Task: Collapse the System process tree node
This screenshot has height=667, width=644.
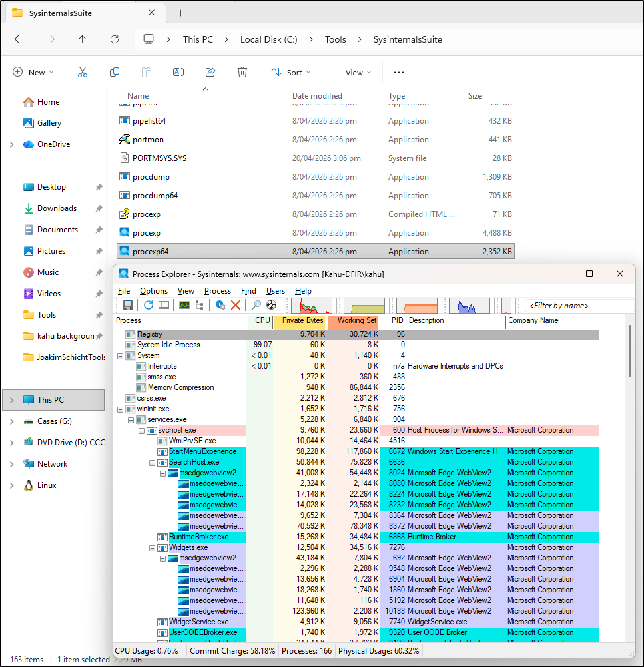Action: 120,356
